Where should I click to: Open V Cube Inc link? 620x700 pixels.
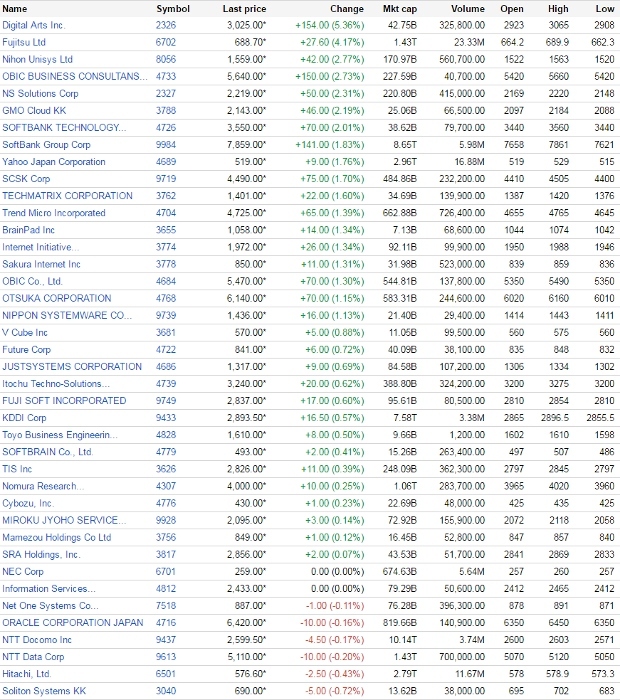point(25,333)
